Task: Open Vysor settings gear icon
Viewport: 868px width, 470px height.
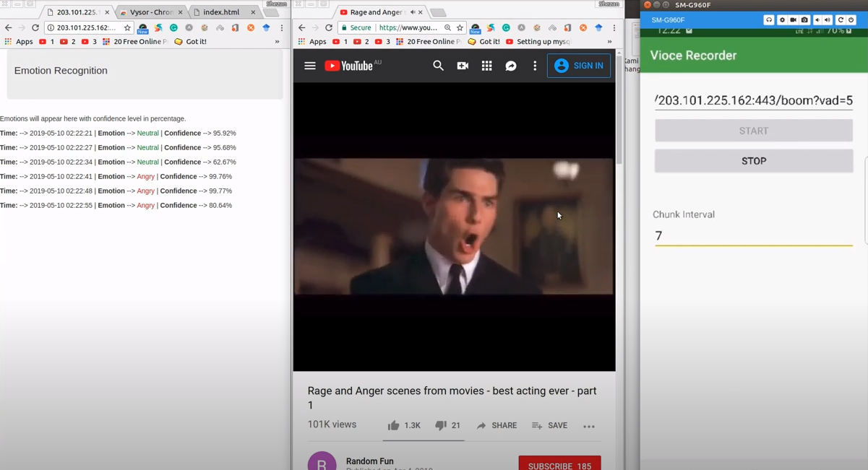Action: coord(782,20)
